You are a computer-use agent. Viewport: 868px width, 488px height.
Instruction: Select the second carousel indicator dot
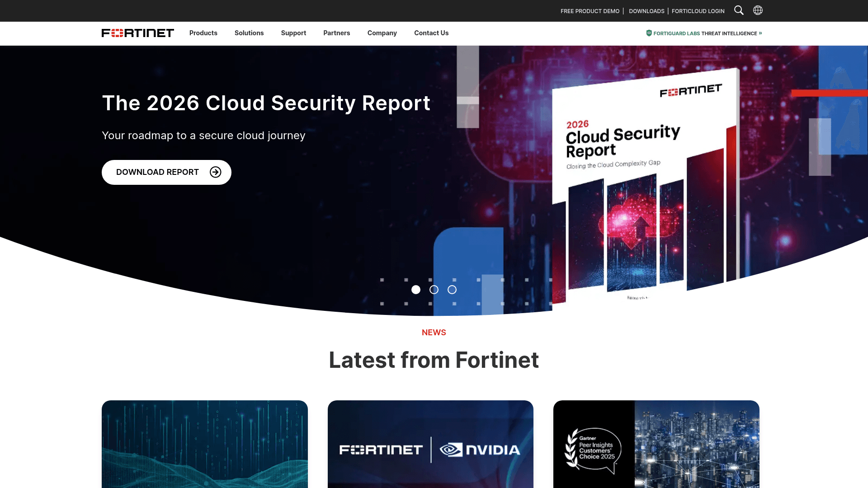(x=434, y=290)
